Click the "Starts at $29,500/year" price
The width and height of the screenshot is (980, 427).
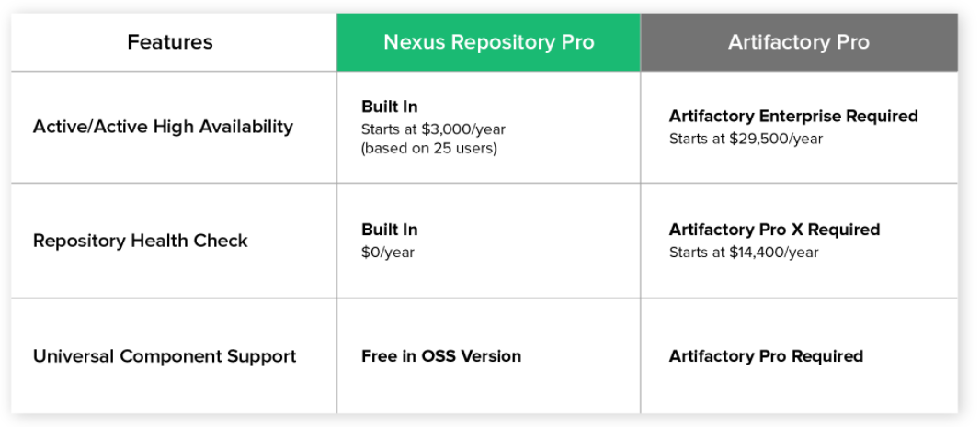[x=746, y=139]
